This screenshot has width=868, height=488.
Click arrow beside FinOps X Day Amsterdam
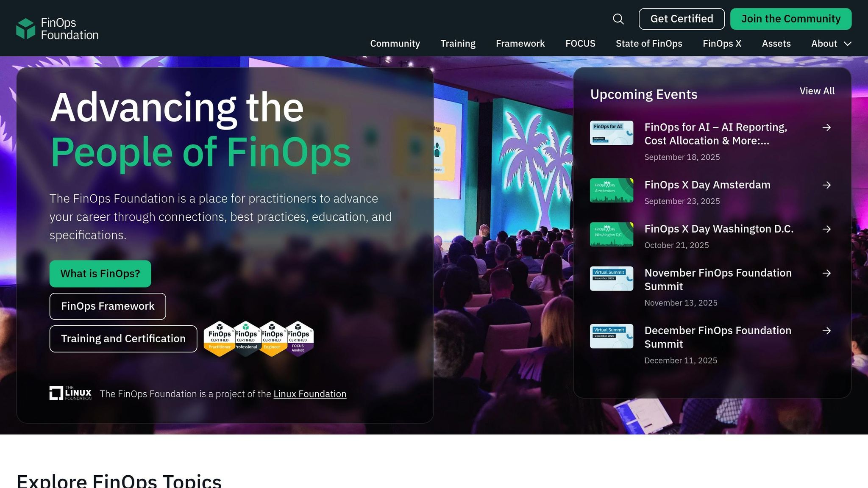click(x=826, y=185)
